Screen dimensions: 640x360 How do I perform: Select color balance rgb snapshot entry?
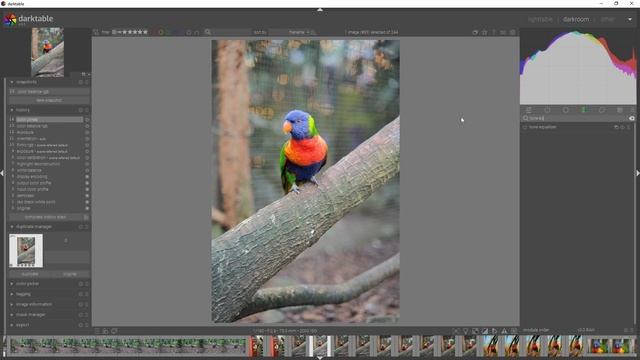[49, 92]
